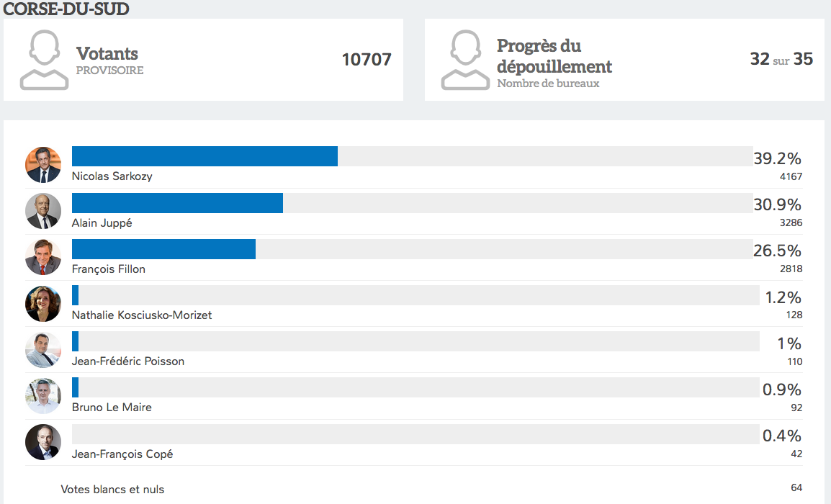The image size is (831, 504).
Task: Click Bruno Le Maire's portrait photo
Action: [43, 396]
